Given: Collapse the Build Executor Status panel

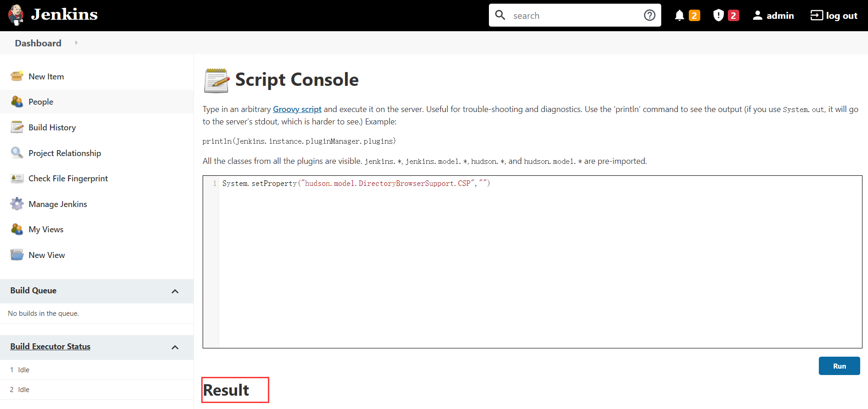Looking at the screenshot, I should pyautogui.click(x=175, y=347).
